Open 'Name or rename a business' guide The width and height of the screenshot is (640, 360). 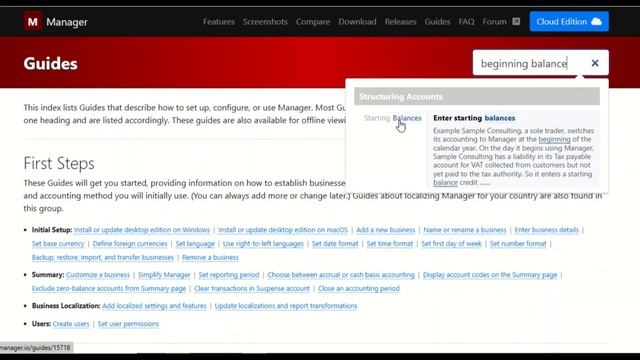(x=464, y=230)
